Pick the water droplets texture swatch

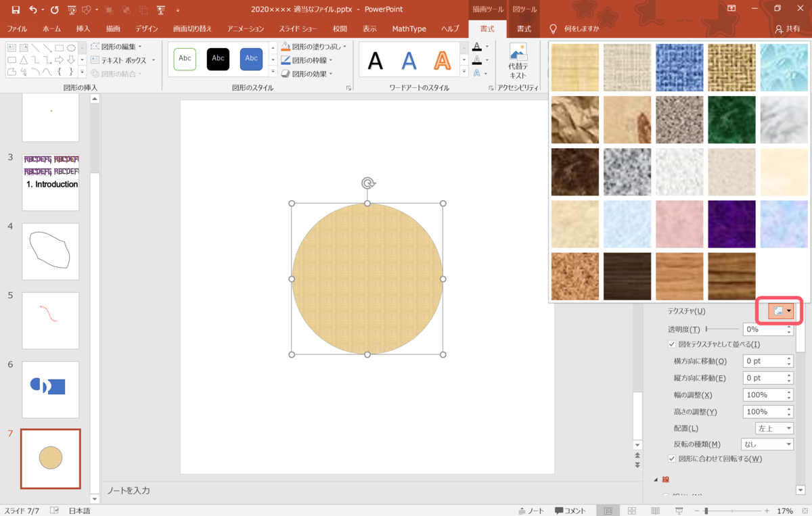click(784, 68)
